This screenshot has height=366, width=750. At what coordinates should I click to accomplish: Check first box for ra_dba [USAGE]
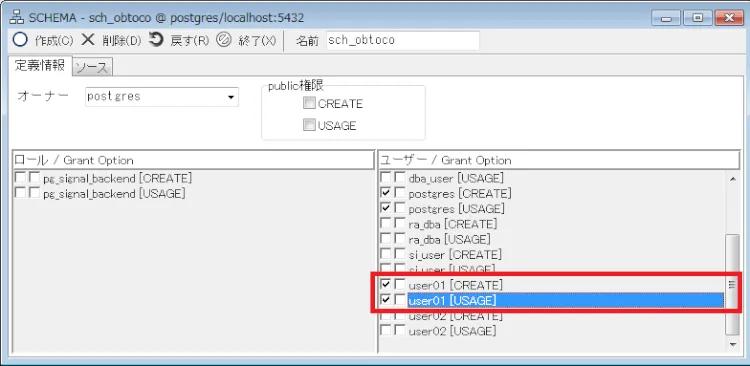[385, 239]
